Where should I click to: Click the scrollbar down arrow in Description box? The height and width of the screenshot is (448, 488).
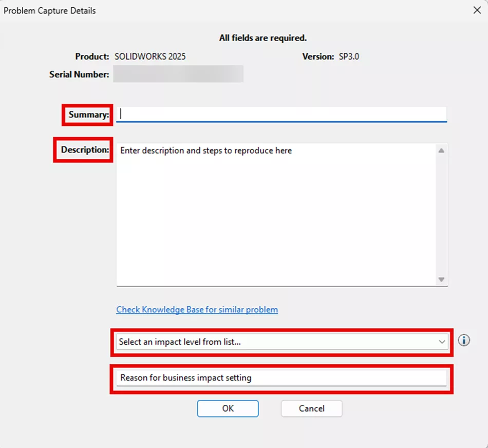pyautogui.click(x=441, y=279)
